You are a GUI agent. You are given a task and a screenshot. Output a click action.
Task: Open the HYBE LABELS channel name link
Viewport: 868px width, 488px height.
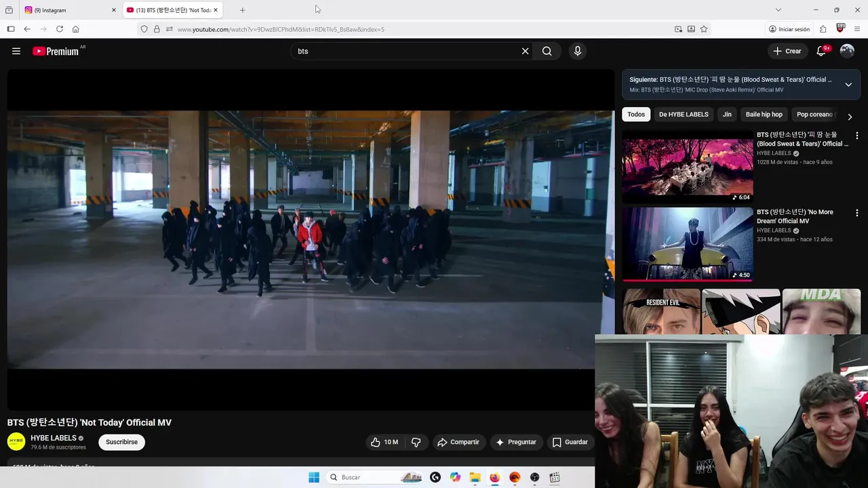click(54, 438)
